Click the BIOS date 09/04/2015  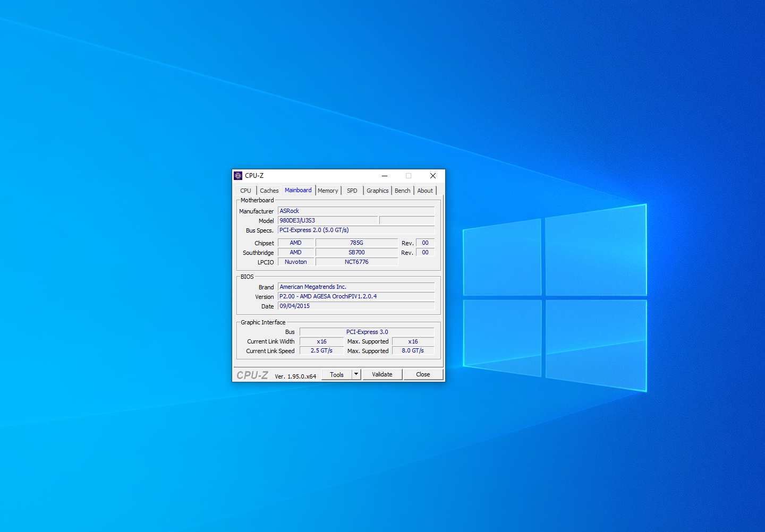coord(356,306)
